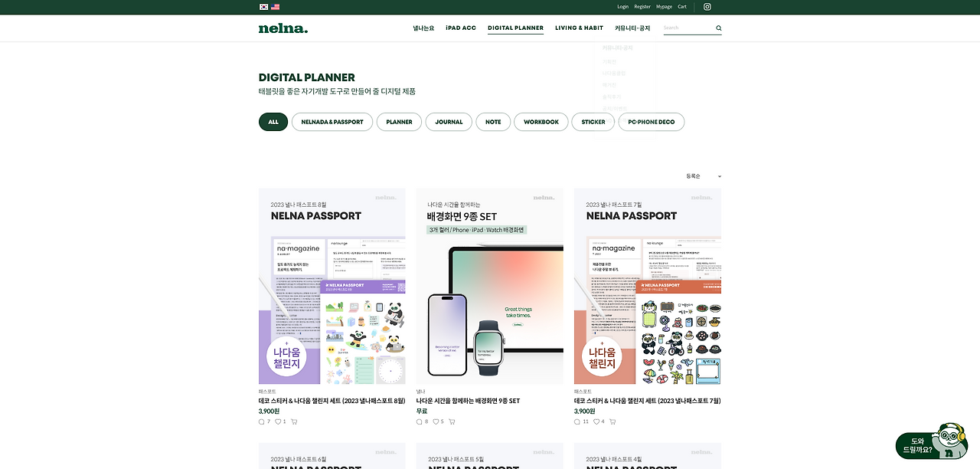Switch language with the US flag icon
Viewport: 980px width, 469px height.
(276, 7)
